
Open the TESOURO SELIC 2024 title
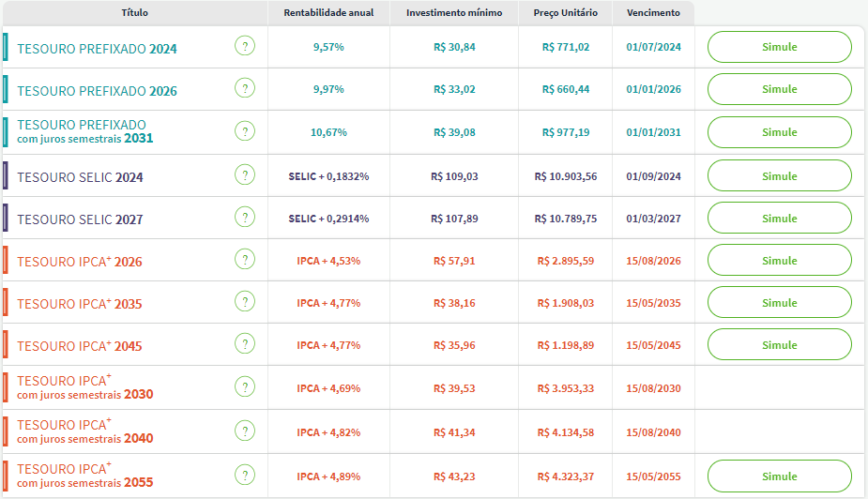[80, 177]
